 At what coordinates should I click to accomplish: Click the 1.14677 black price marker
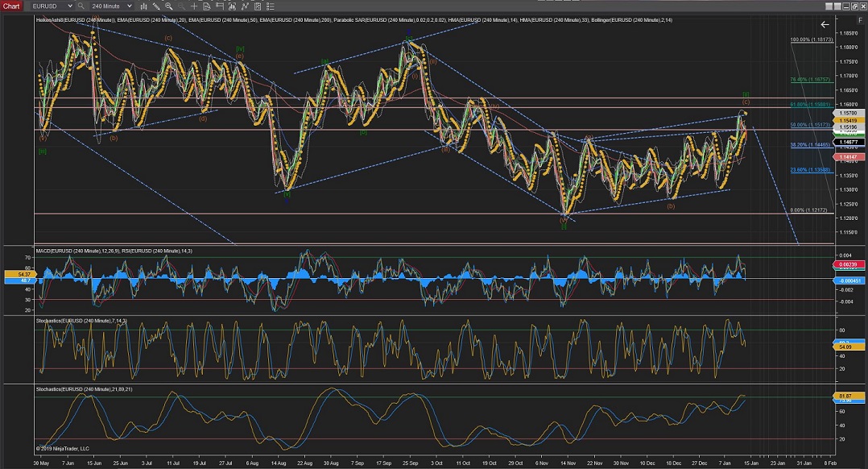[849, 143]
